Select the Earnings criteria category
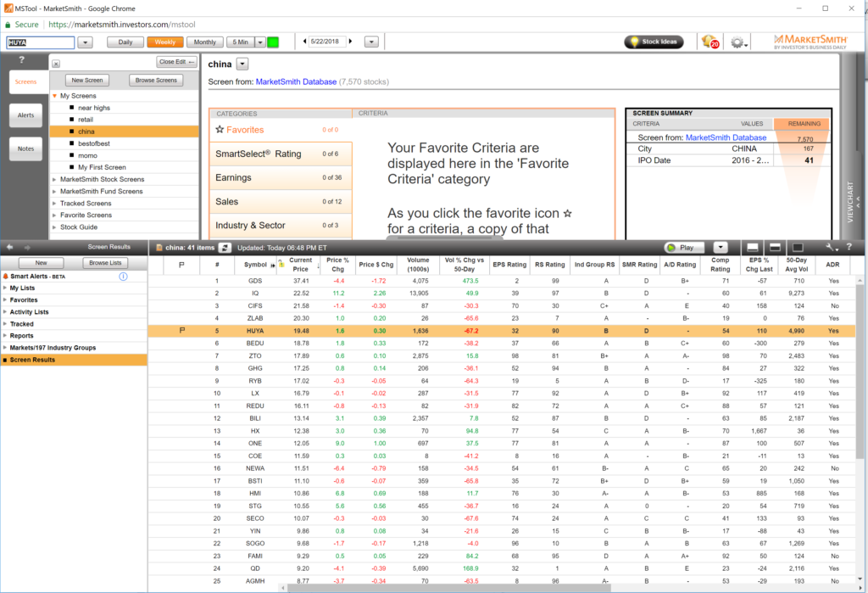The height and width of the screenshot is (593, 868). [x=281, y=178]
